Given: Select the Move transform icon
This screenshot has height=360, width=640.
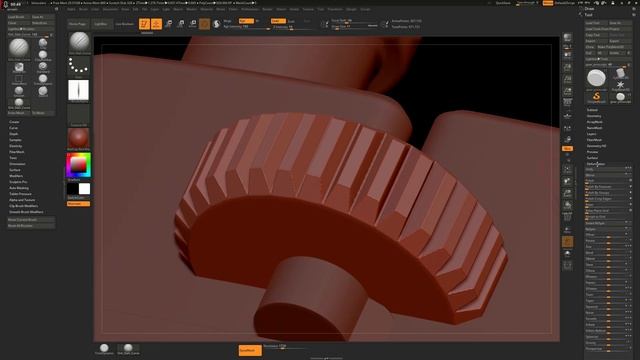Looking at the screenshot, I should [169, 24].
